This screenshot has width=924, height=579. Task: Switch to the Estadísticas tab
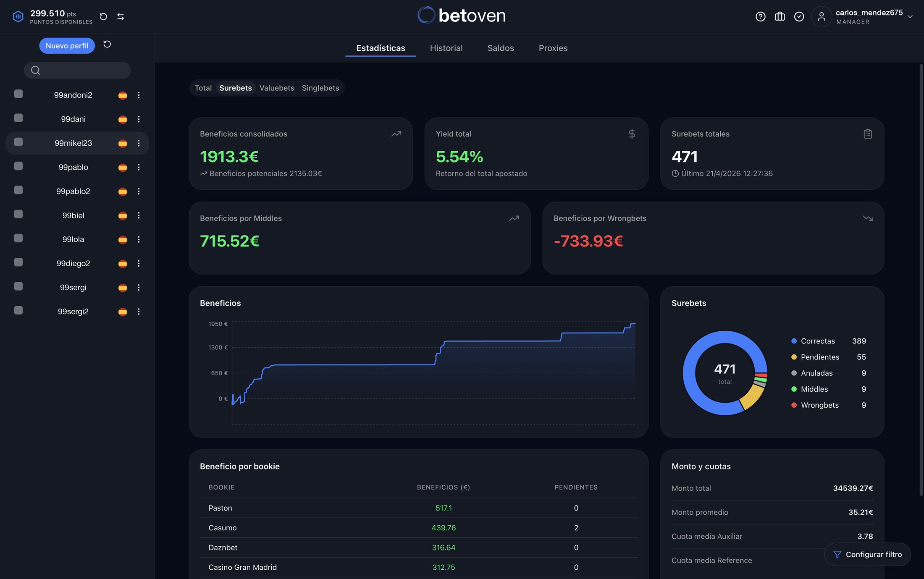click(x=381, y=48)
